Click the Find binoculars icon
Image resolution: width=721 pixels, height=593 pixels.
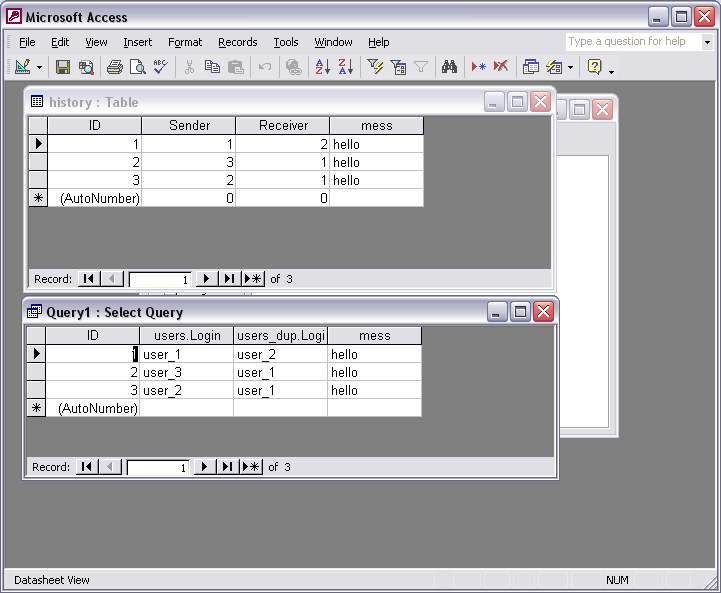point(449,67)
